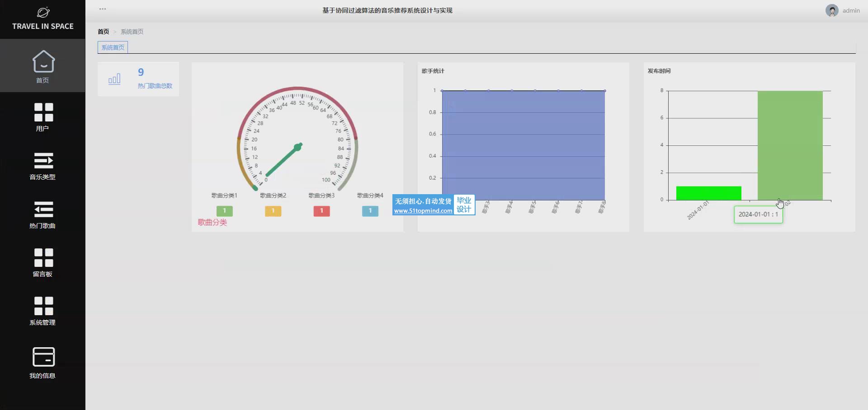Click the admin avatar icon
The height and width of the screenshot is (410, 868).
(832, 10)
